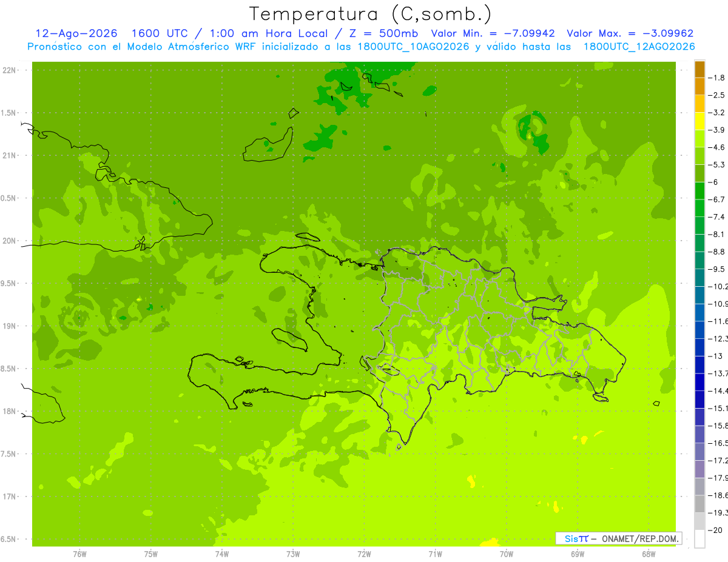This screenshot has height=562, width=728.
Task: Click the colorbar label '-7.4'
Action: point(716,217)
